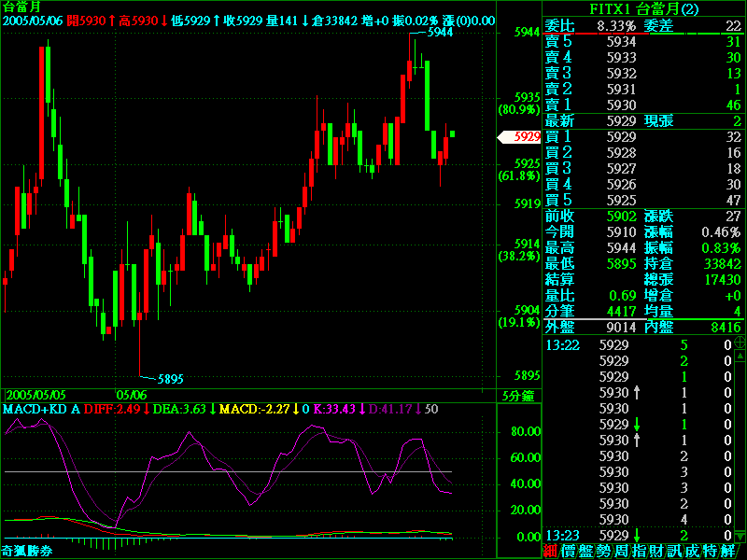Click the 持倉 33842 open interest
Image resolution: width=747 pixels, height=560 pixels.
click(723, 263)
